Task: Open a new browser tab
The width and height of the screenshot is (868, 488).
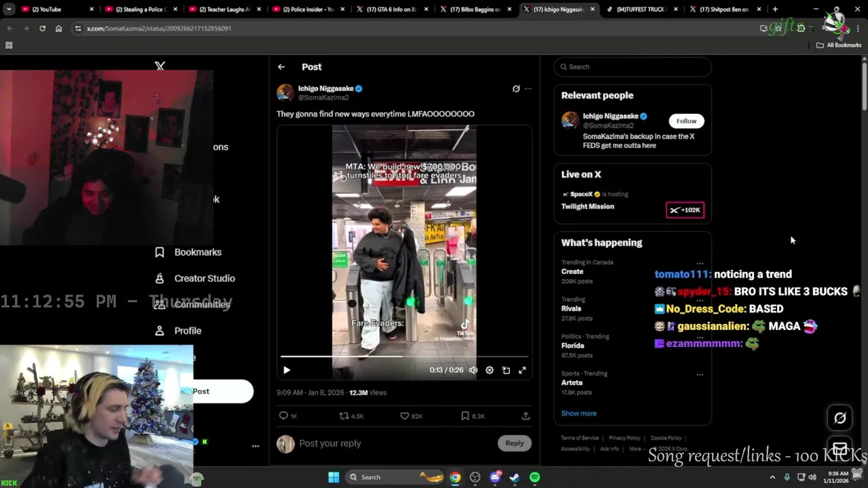Action: click(x=775, y=9)
